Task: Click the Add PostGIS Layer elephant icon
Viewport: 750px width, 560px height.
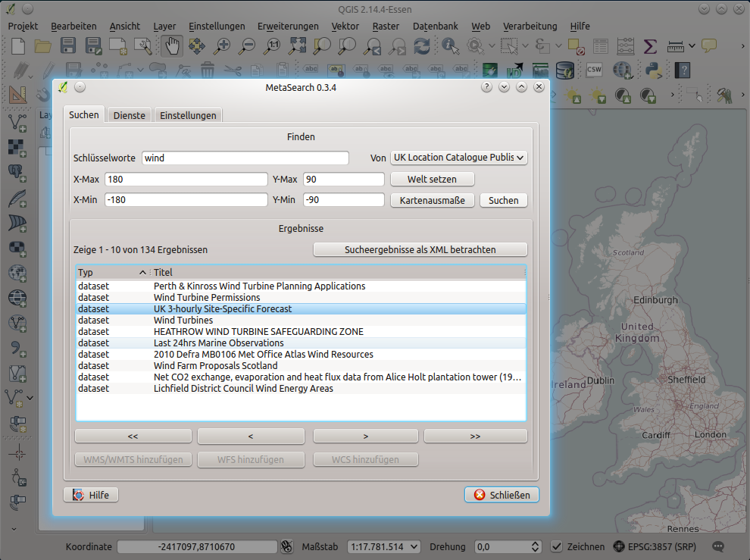Action: click(x=16, y=170)
